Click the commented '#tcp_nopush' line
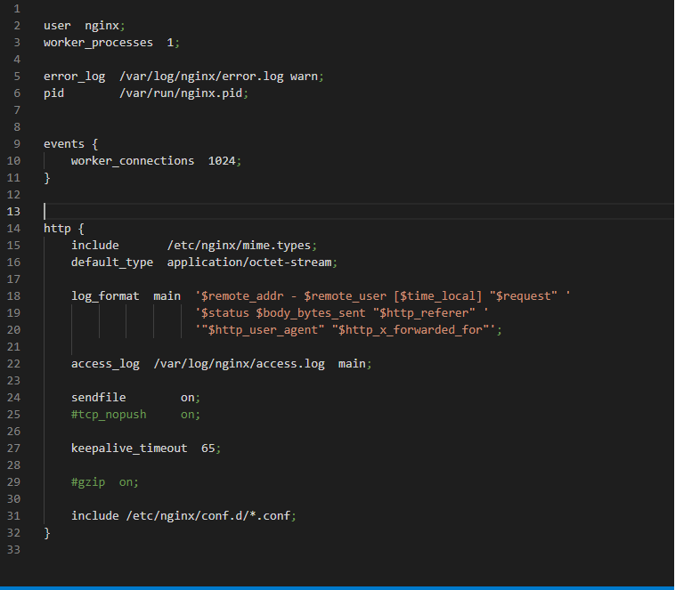This screenshot has width=700, height=590. click(x=109, y=415)
